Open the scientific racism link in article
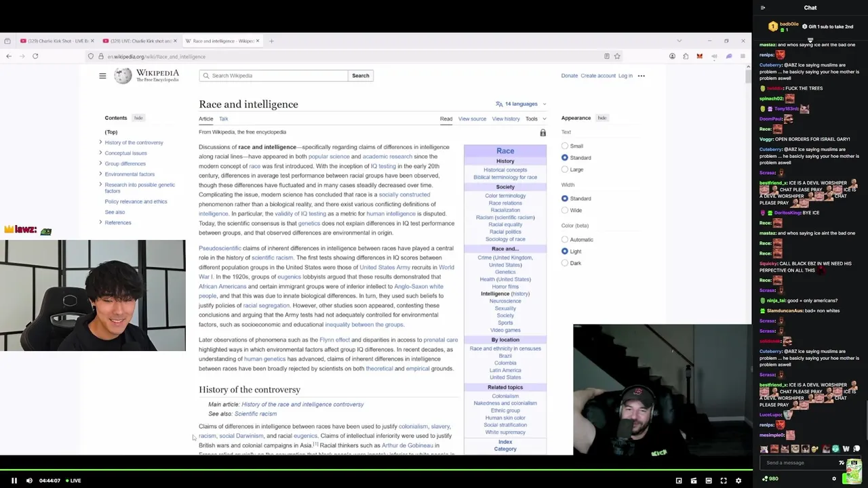This screenshot has width=868, height=488. pos(272,258)
